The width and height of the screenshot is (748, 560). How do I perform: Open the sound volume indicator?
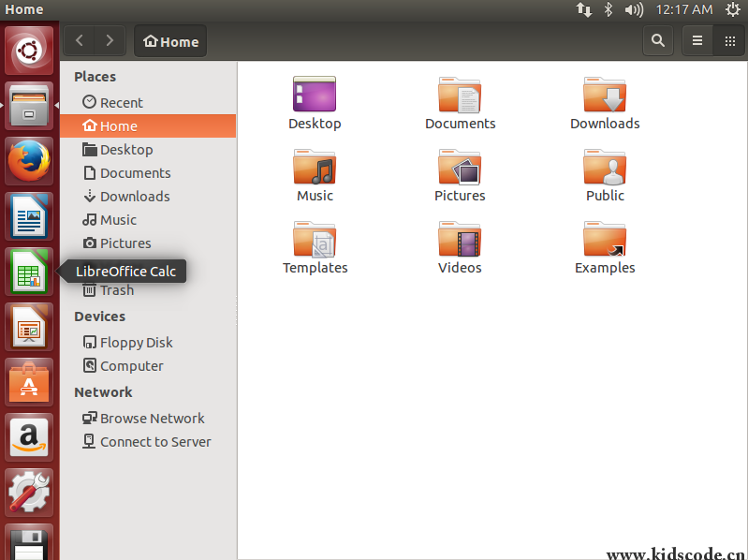(x=634, y=9)
